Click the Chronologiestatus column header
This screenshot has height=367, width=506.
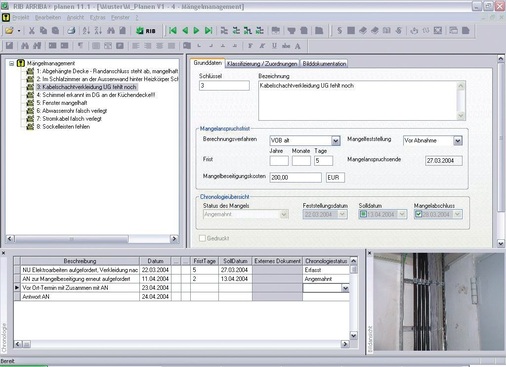(x=326, y=261)
